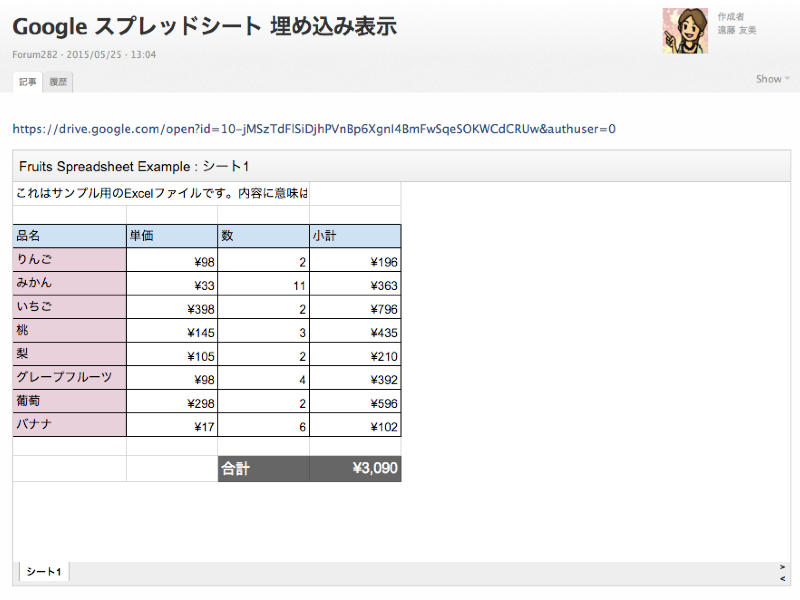Click the ¥596 subtotal cell
The image size is (800, 600).
(355, 401)
